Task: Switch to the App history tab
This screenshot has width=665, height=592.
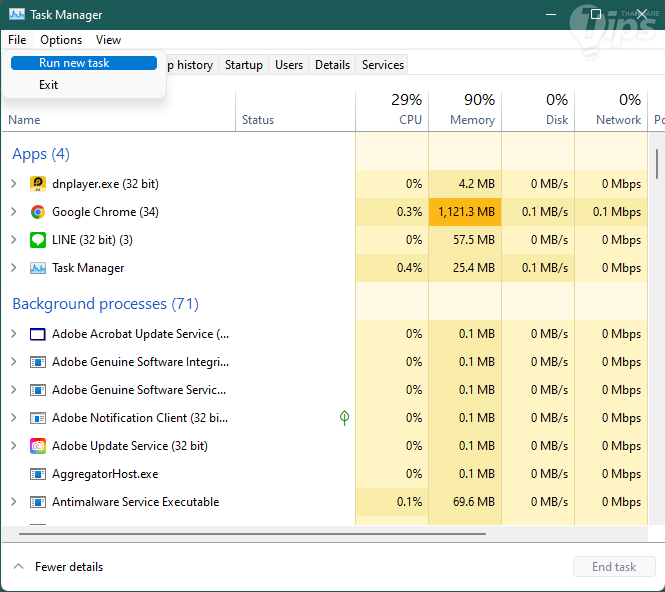Action: pos(192,65)
